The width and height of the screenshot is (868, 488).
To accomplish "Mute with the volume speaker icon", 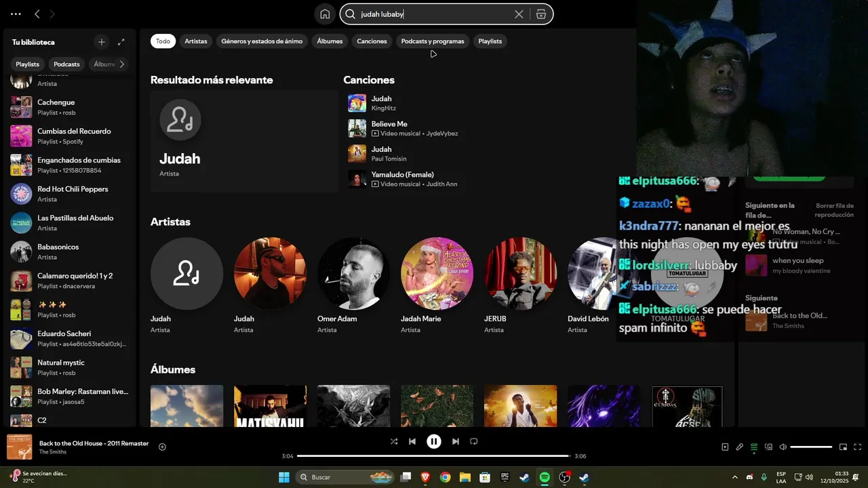I will [783, 447].
